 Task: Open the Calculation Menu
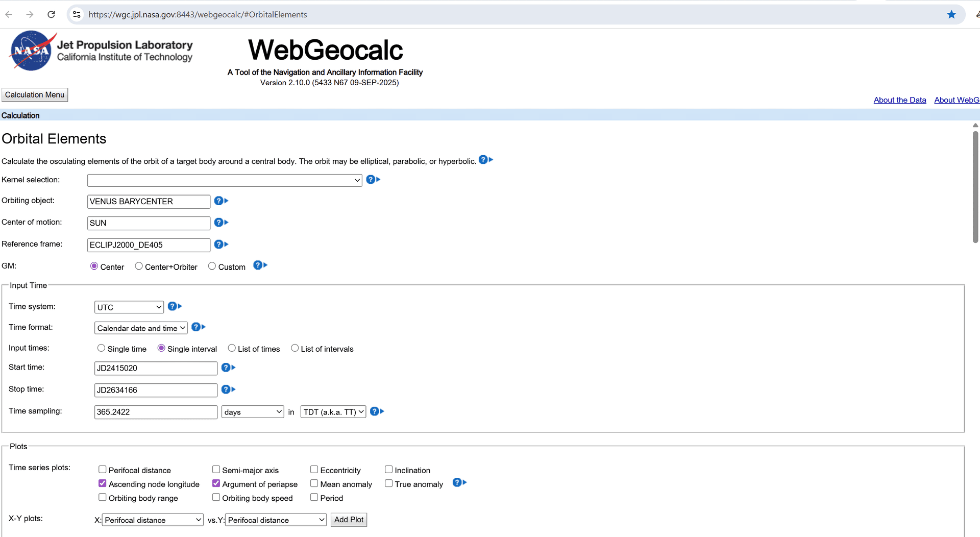34,94
